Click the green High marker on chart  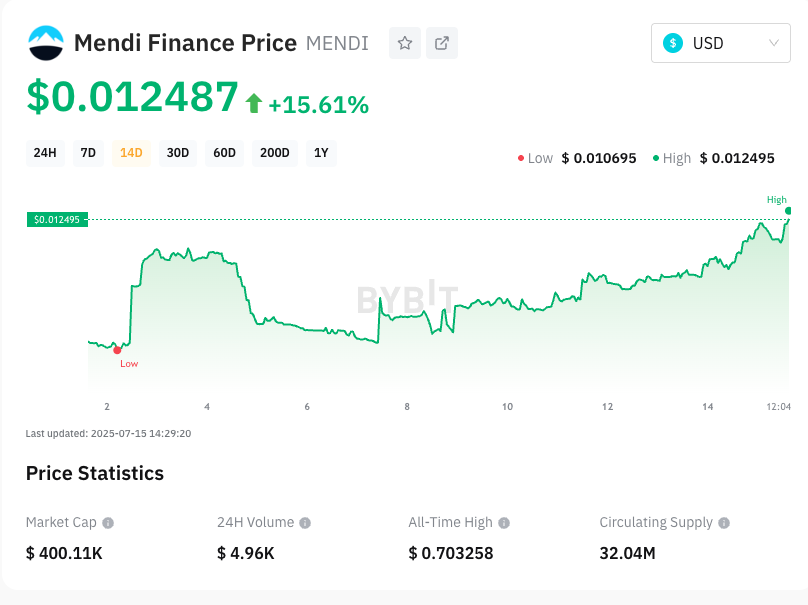(788, 211)
